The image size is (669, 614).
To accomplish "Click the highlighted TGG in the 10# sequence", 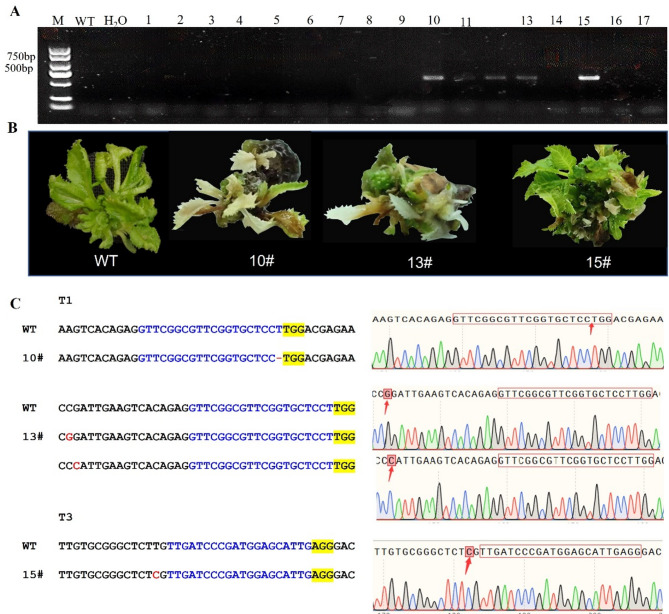I will pyautogui.click(x=294, y=358).
